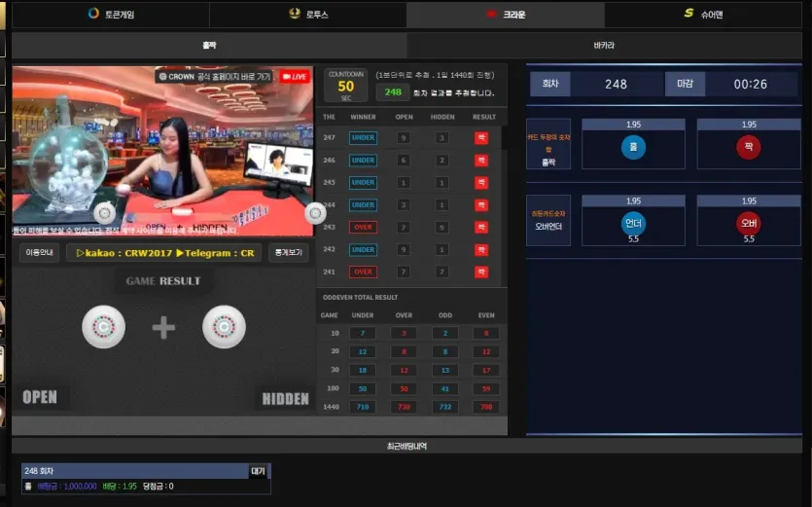Image resolution: width=812 pixels, height=507 pixels.
Task: Open the 토큰게임 tab
Action: coord(111,15)
